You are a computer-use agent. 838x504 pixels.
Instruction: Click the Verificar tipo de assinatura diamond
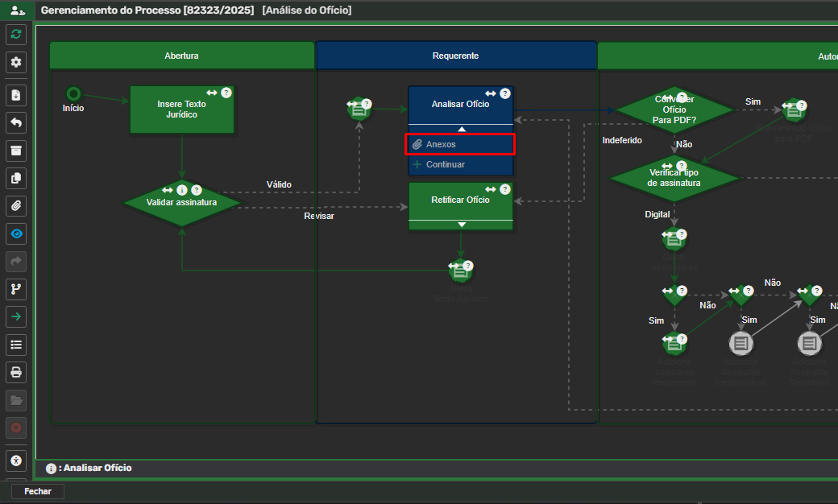point(674,178)
